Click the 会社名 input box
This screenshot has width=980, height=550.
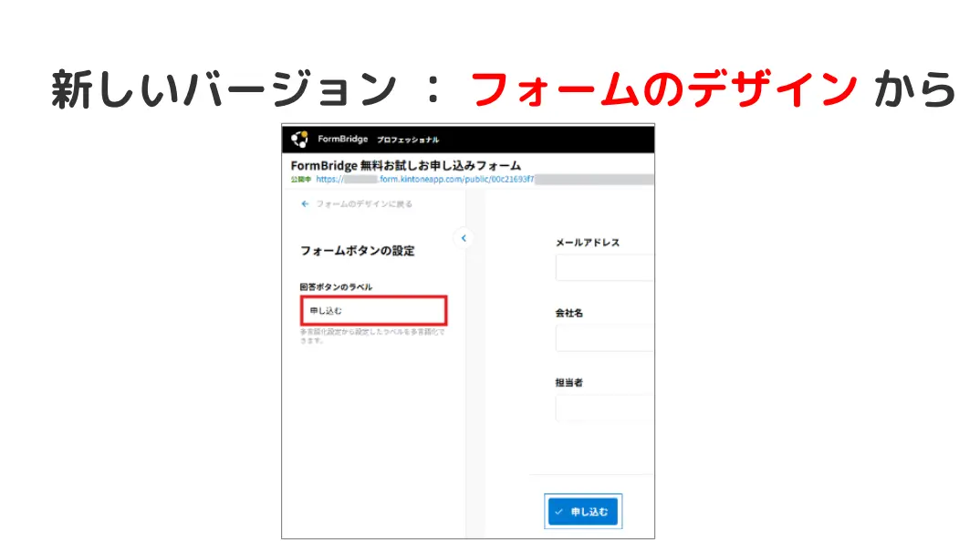coord(604,338)
